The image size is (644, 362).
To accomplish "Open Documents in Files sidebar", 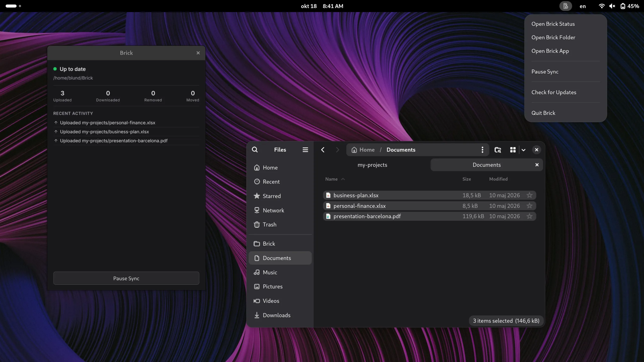I will click(x=280, y=258).
